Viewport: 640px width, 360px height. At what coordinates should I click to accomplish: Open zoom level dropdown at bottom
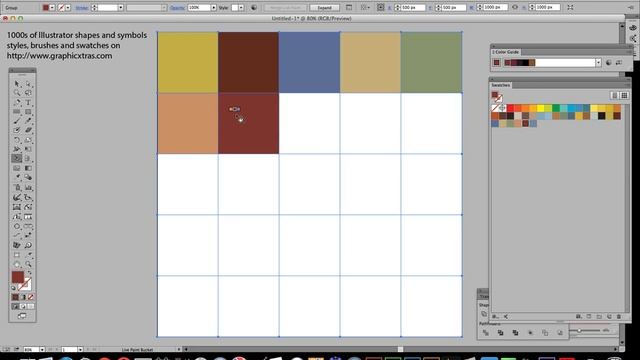(42, 350)
